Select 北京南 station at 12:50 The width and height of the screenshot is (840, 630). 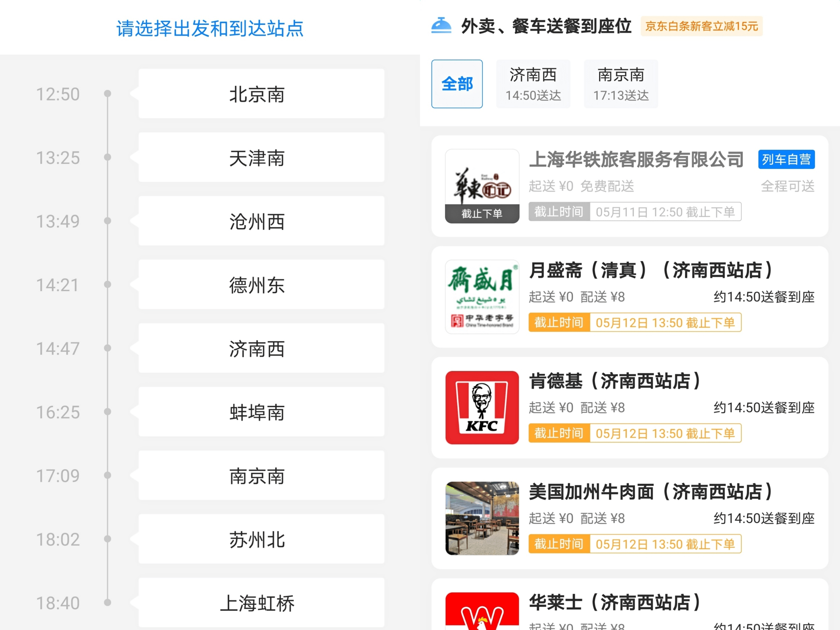(x=261, y=94)
